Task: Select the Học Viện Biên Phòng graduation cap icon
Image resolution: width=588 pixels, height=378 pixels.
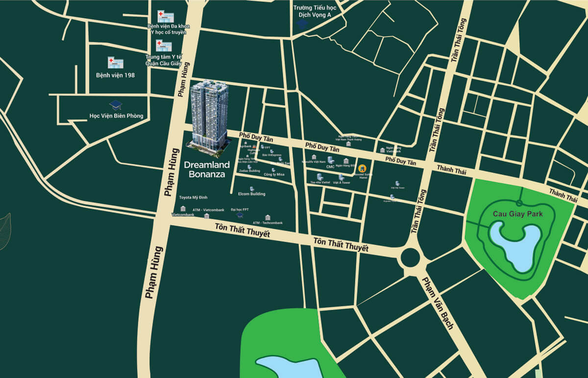Action: [x=116, y=105]
